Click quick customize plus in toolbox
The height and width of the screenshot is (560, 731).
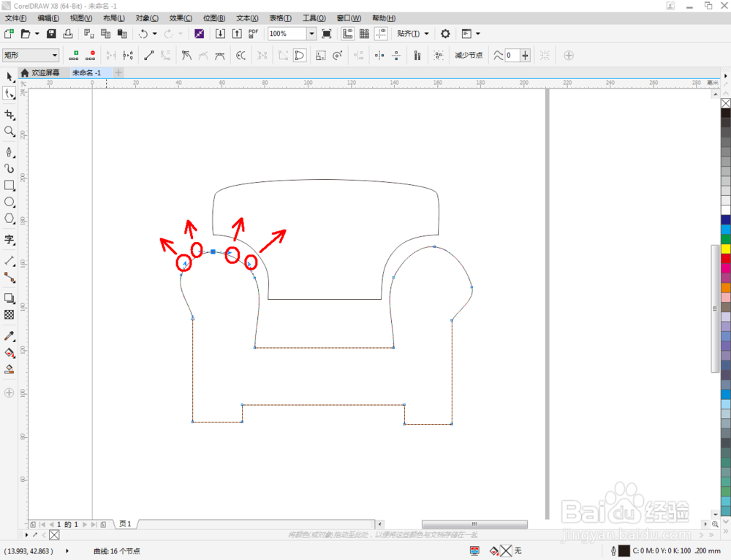click(x=9, y=393)
